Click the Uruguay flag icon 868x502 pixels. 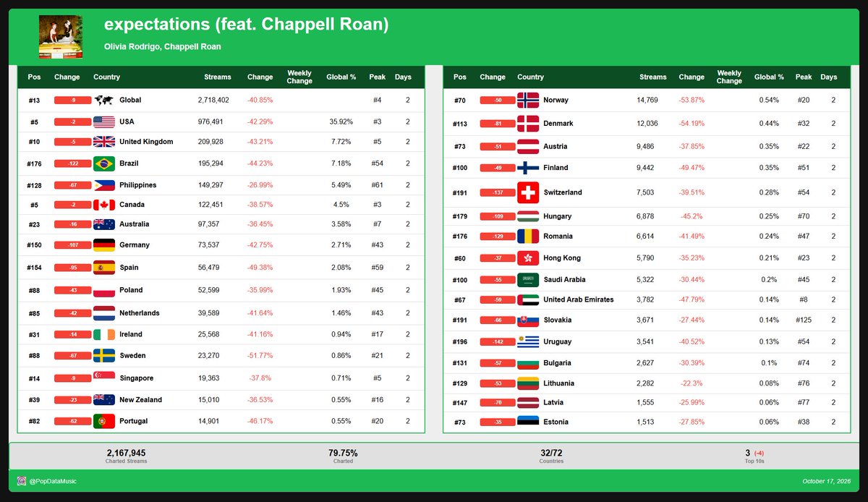(x=528, y=341)
